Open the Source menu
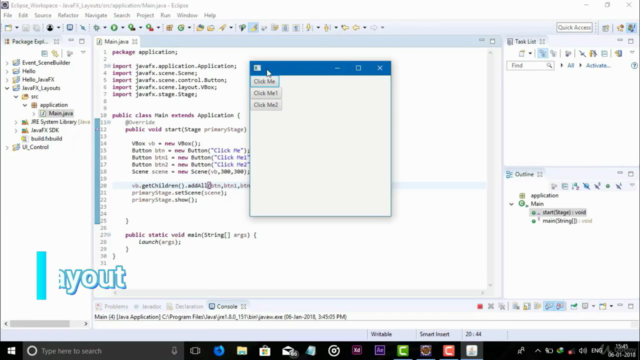Viewport: 640px width, 360px height. [x=43, y=15]
